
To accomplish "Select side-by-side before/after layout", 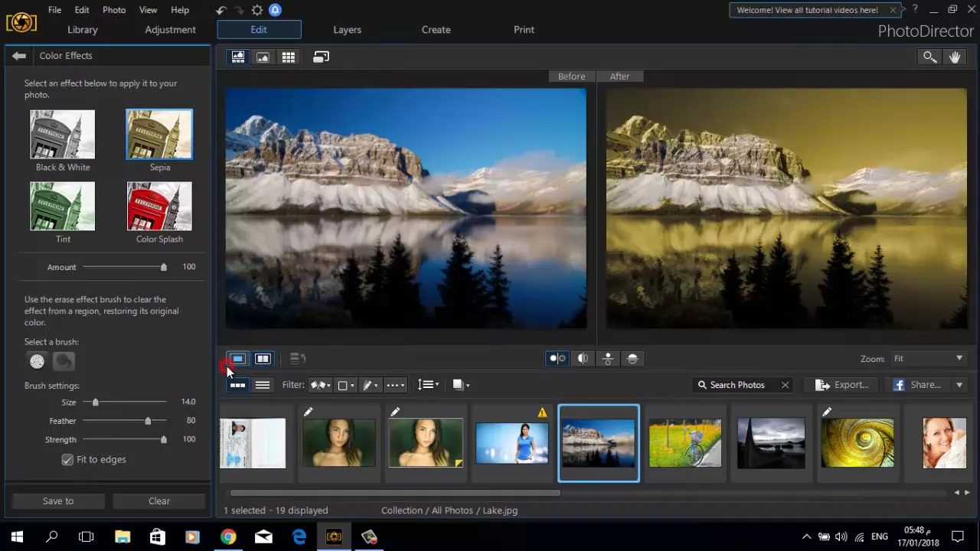I will (557, 359).
